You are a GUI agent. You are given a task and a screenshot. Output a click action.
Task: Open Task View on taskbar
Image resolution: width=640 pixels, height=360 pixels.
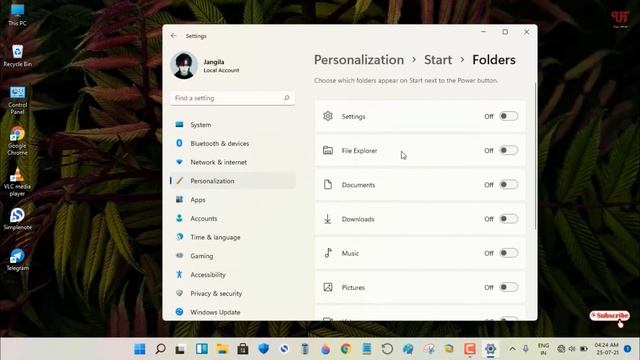(180, 349)
